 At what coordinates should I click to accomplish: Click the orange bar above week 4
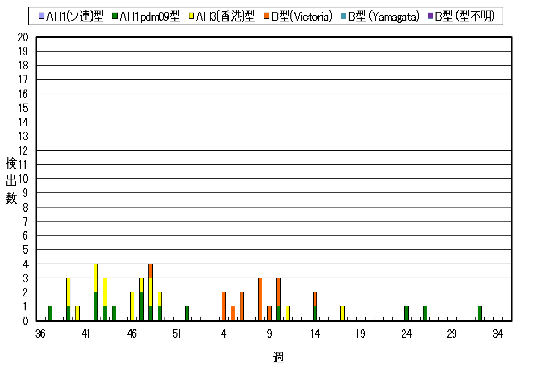pyautogui.click(x=224, y=306)
